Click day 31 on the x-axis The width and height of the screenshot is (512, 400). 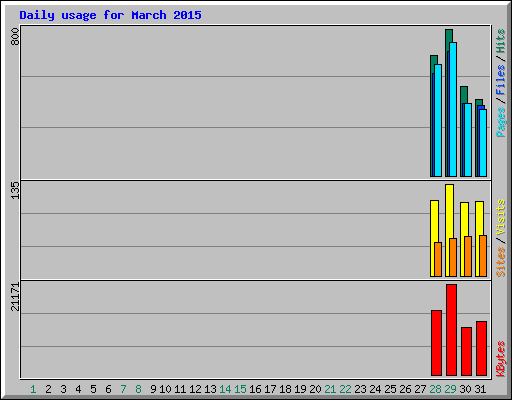point(480,389)
